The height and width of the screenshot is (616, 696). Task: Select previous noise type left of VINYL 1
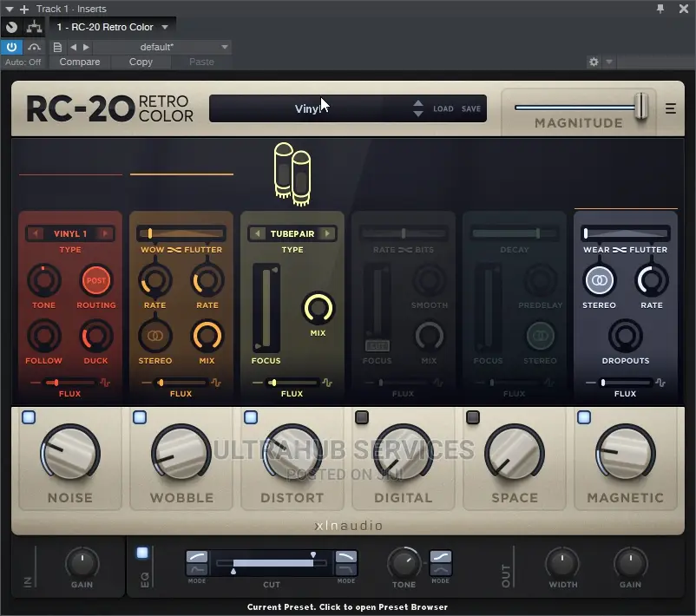coord(36,233)
